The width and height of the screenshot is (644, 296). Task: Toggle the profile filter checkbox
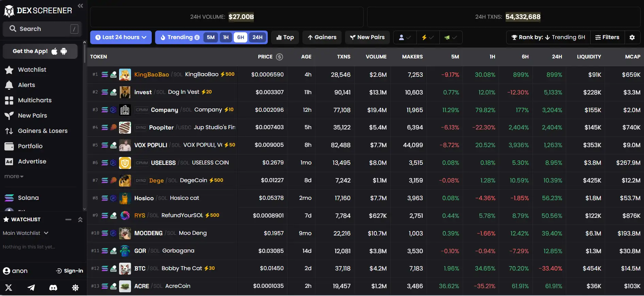point(405,37)
